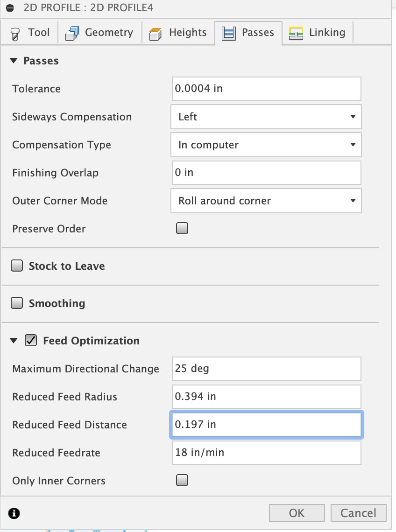This screenshot has height=532, width=396.
Task: Click the Passes section heading text
Action: point(41,61)
